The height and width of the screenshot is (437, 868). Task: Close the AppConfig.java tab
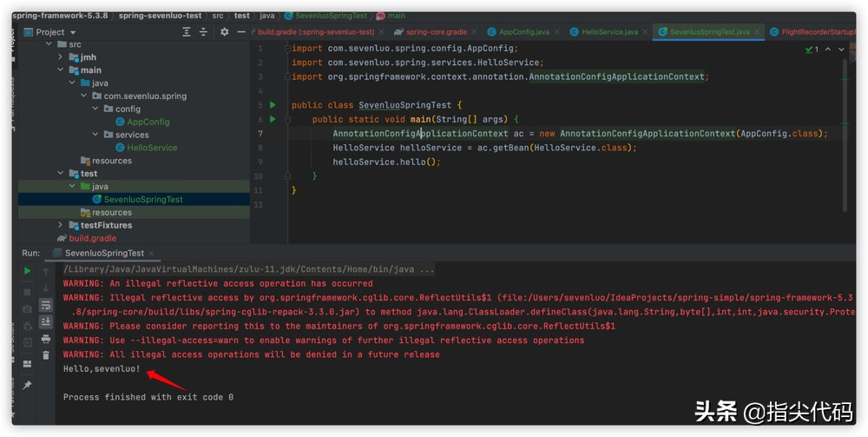point(557,32)
